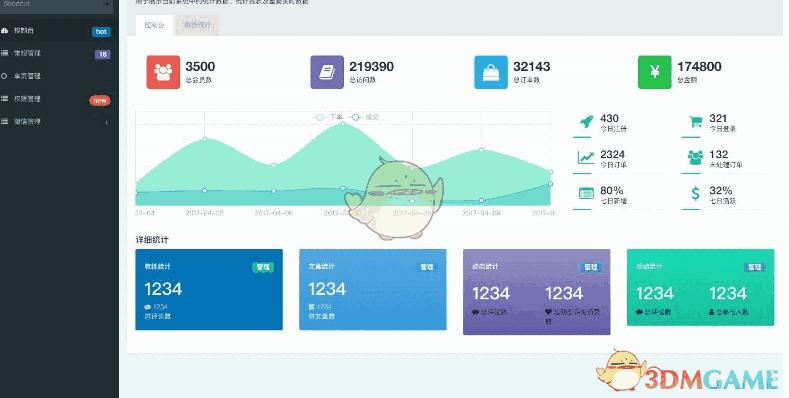Click the 2017-04-06 axis label

pos(274,213)
